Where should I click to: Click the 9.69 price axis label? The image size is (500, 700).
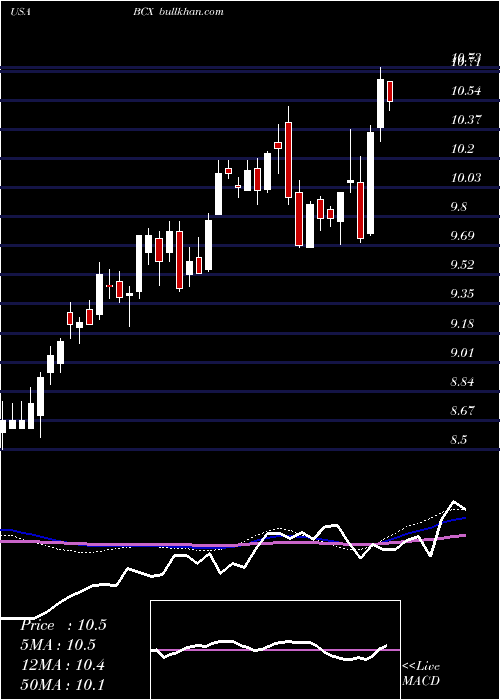(462, 236)
